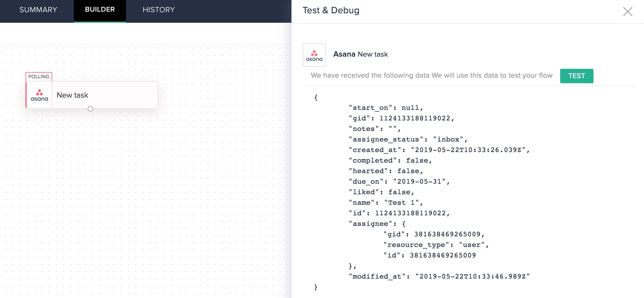Viewport: 644px width, 298px height.
Task: Click the "notes": "" line
Action: 375,129
